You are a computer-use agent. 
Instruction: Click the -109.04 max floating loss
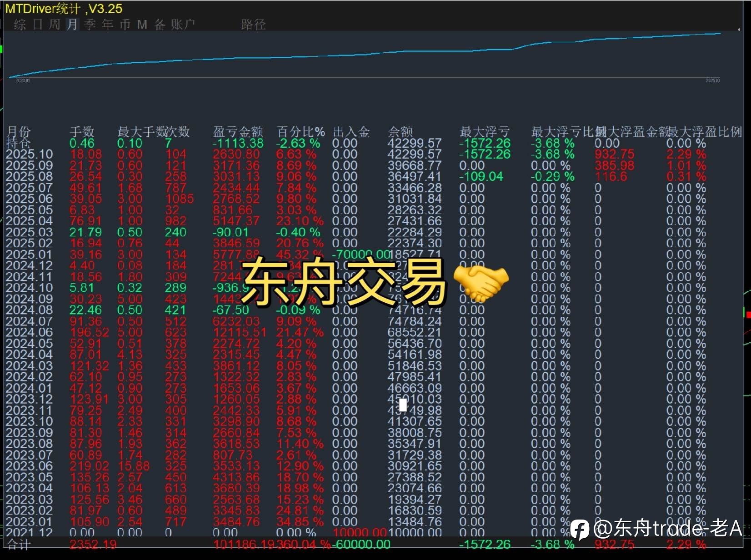(481, 176)
